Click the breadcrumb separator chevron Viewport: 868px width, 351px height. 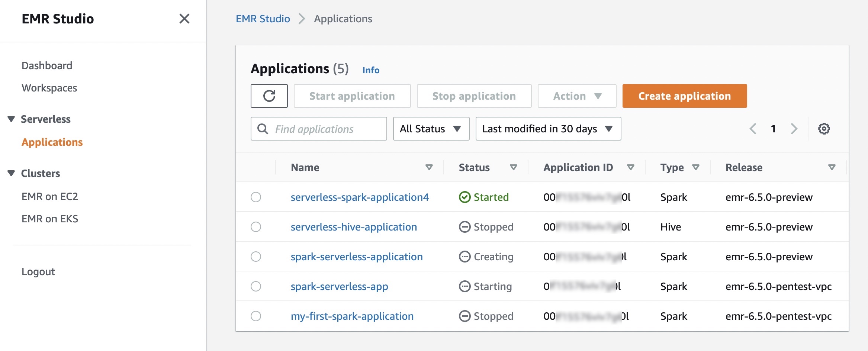pyautogui.click(x=302, y=19)
